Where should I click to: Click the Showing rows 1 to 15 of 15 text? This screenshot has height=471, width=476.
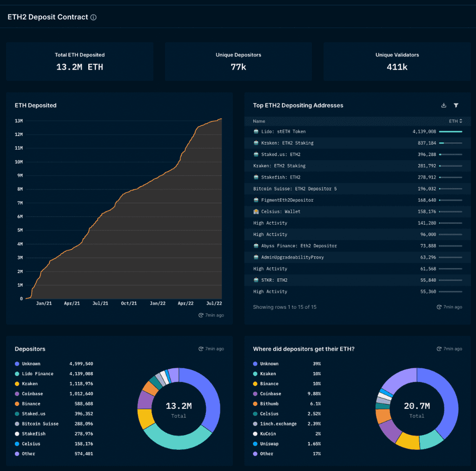click(x=285, y=307)
